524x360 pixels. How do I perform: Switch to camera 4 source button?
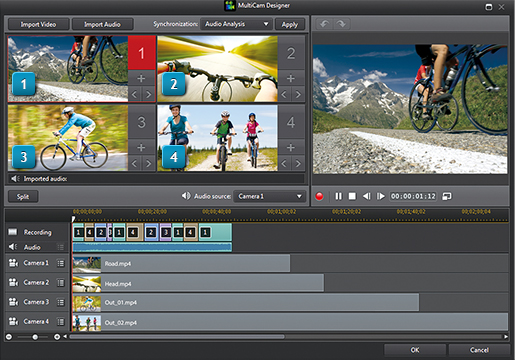click(x=291, y=122)
